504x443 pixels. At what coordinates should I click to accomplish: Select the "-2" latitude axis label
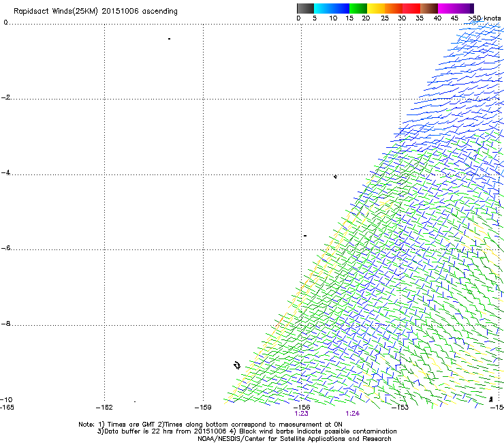point(5,97)
